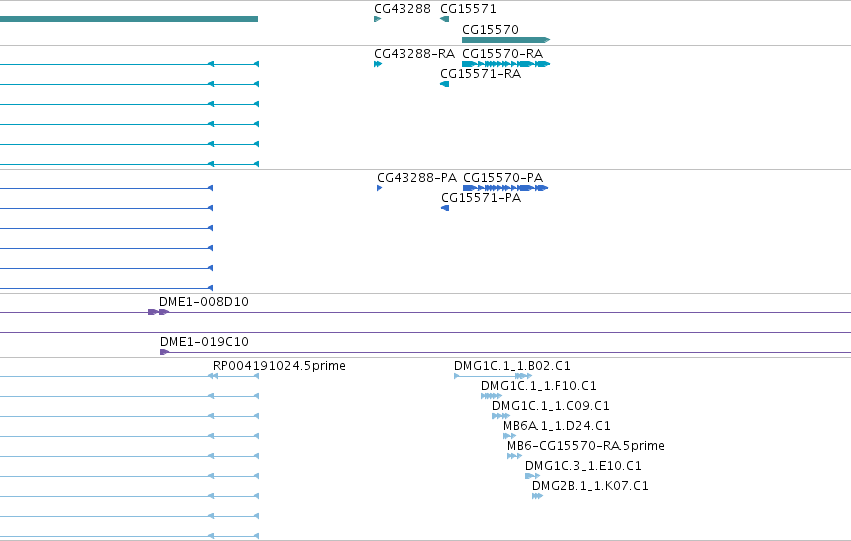Select the CG15570-RA label text
This screenshot has height=541, width=851.
coord(503,54)
